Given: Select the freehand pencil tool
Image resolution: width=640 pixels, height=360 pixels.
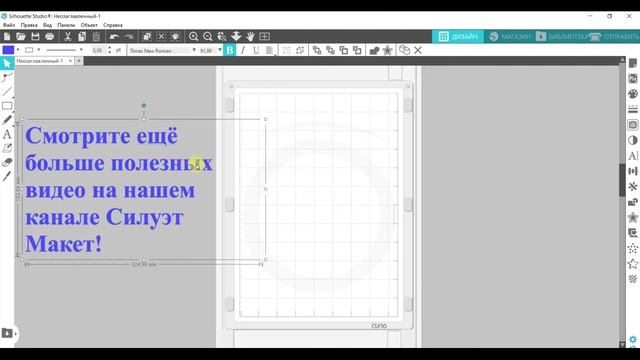Looking at the screenshot, I should 7,120.
